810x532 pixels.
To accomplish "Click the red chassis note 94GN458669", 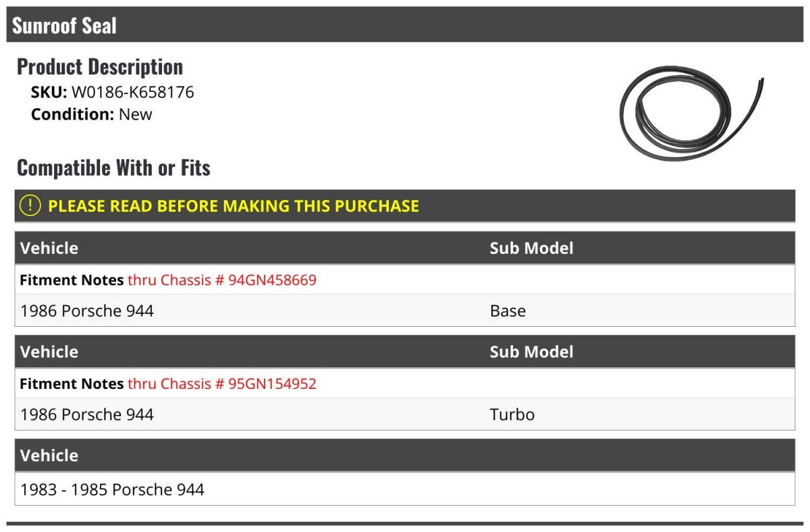I will (x=222, y=280).
